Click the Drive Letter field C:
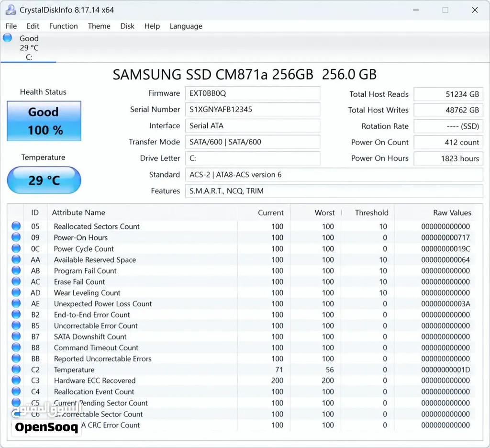 pyautogui.click(x=253, y=158)
